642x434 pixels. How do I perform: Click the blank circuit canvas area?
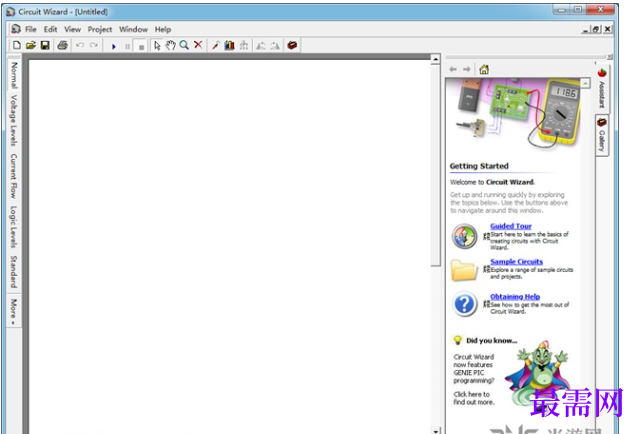(229, 246)
